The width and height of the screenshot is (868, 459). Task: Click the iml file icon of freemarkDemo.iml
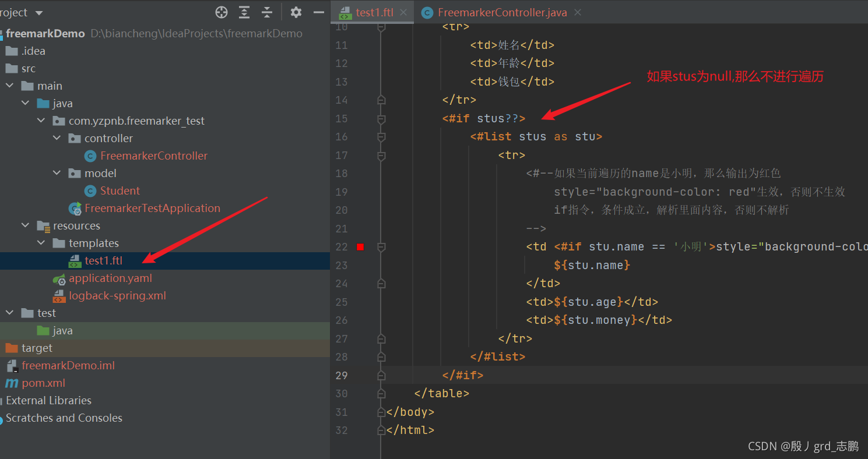[12, 366]
